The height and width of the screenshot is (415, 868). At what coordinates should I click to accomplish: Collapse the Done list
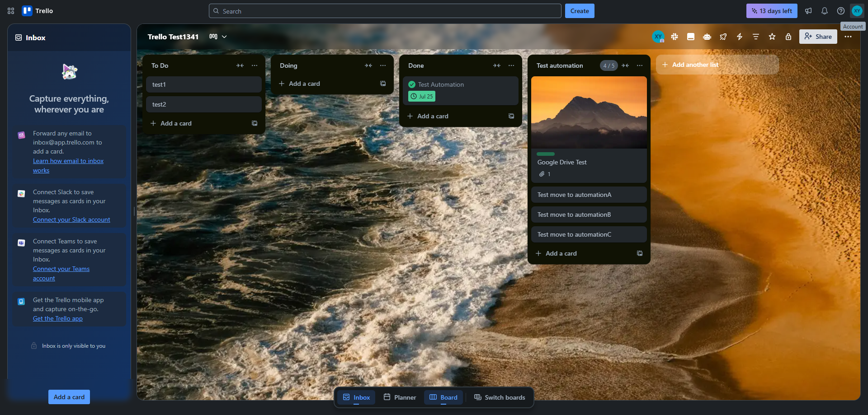pyautogui.click(x=497, y=65)
